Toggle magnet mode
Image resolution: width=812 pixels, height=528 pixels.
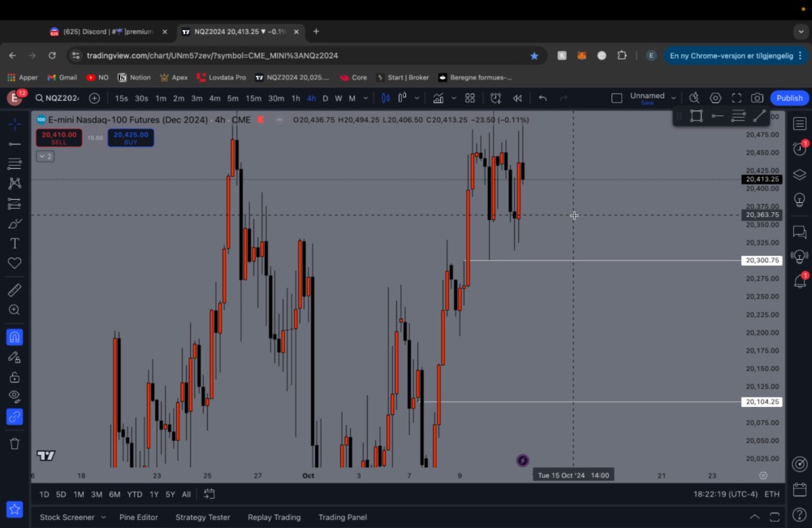15,337
